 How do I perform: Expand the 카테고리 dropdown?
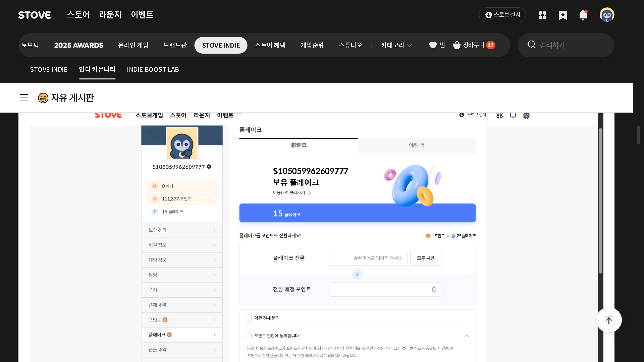396,45
